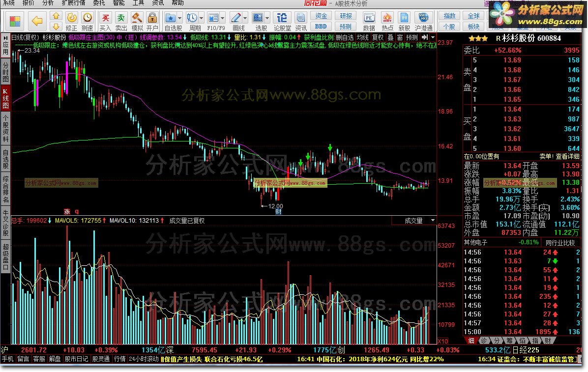This screenshot has width=588, height=372.
Task: Expand the 自选股 dropdown arrow
Action: tap(179, 18)
